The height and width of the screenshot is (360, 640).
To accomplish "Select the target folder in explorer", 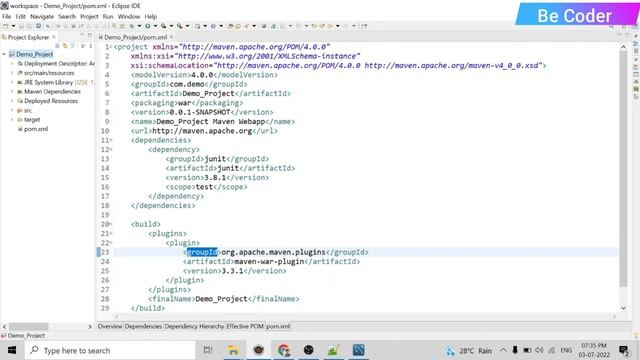I will [x=32, y=120].
